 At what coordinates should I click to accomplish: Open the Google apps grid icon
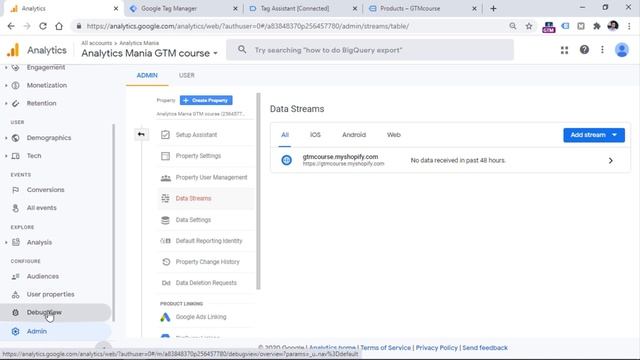tap(564, 50)
